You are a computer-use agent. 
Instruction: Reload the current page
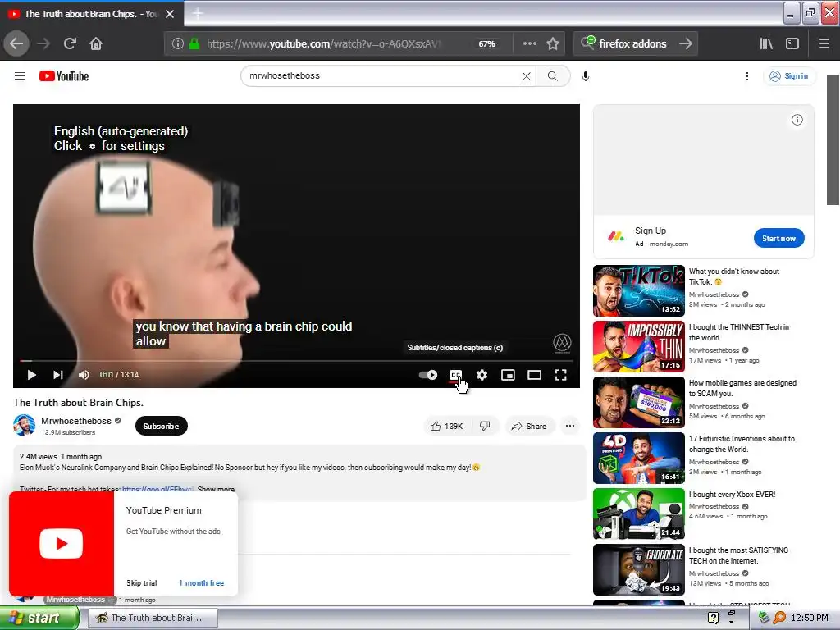click(x=70, y=44)
